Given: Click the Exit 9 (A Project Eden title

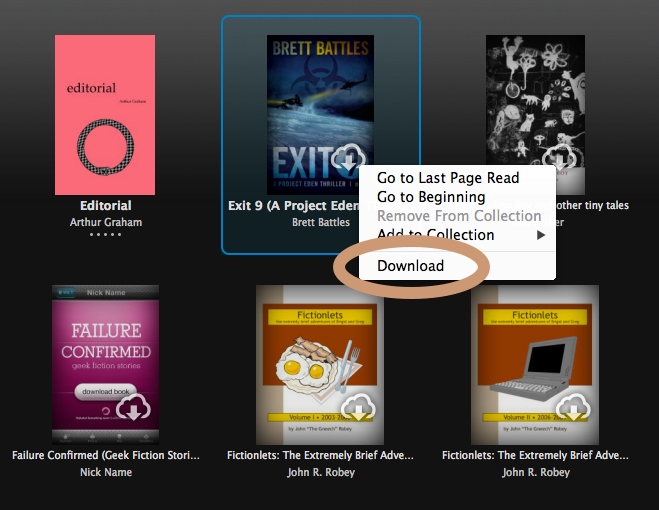Looking at the screenshot, I should click(x=294, y=206).
